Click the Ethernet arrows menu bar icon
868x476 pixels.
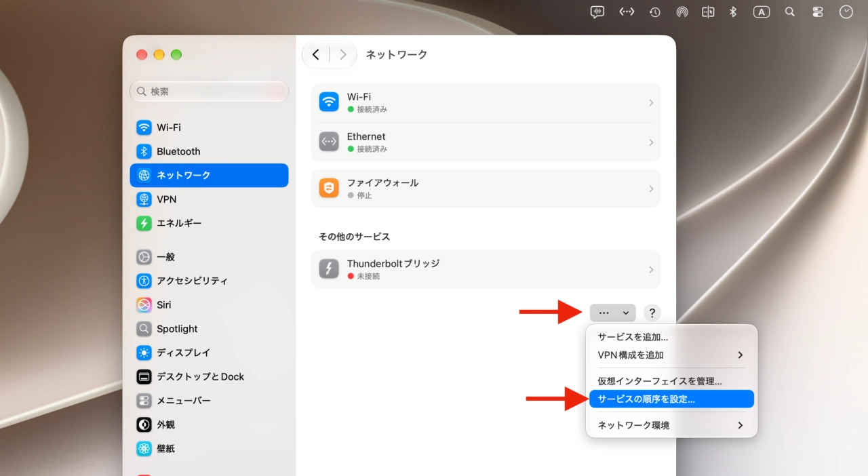click(627, 12)
